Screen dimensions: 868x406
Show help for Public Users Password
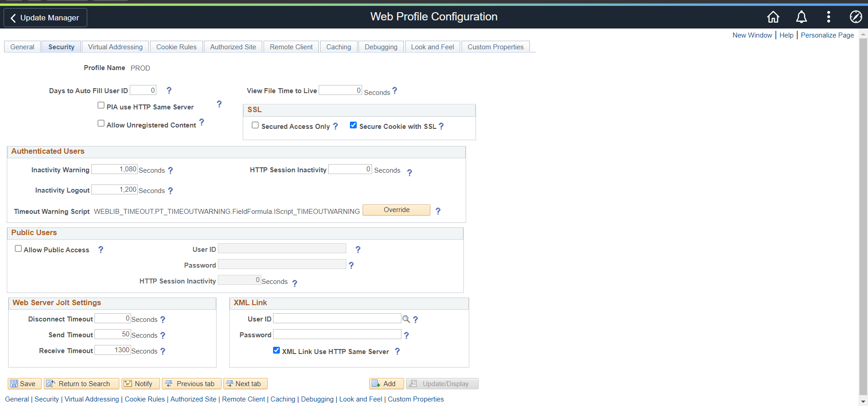coord(351,265)
